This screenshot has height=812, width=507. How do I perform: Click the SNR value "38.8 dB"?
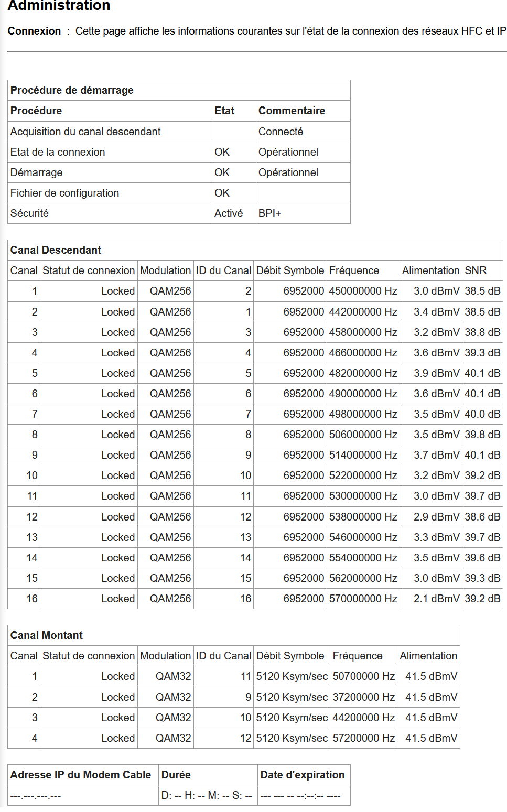[x=482, y=332]
